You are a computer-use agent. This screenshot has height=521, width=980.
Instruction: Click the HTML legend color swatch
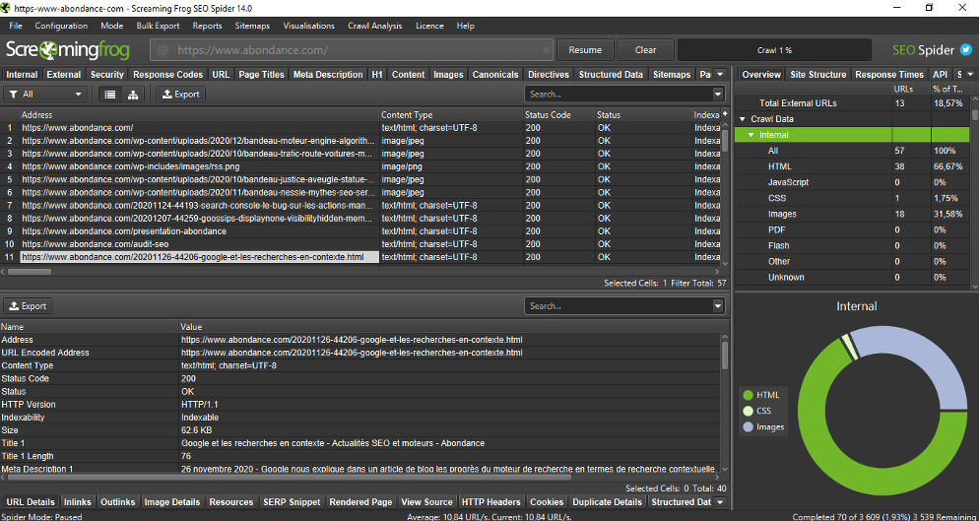(x=748, y=396)
